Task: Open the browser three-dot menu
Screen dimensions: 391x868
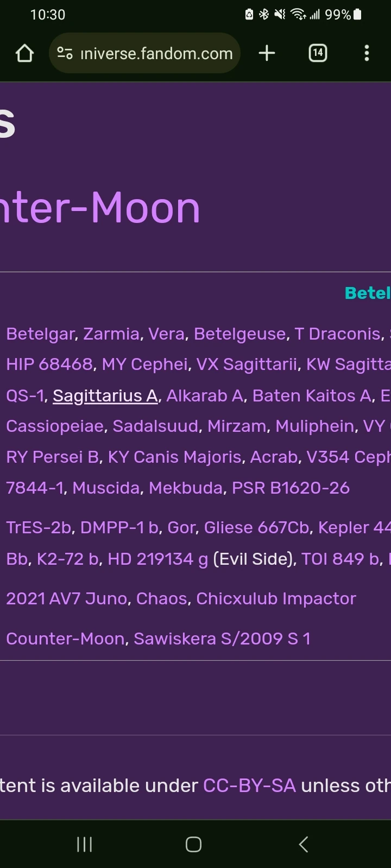Action: (367, 53)
